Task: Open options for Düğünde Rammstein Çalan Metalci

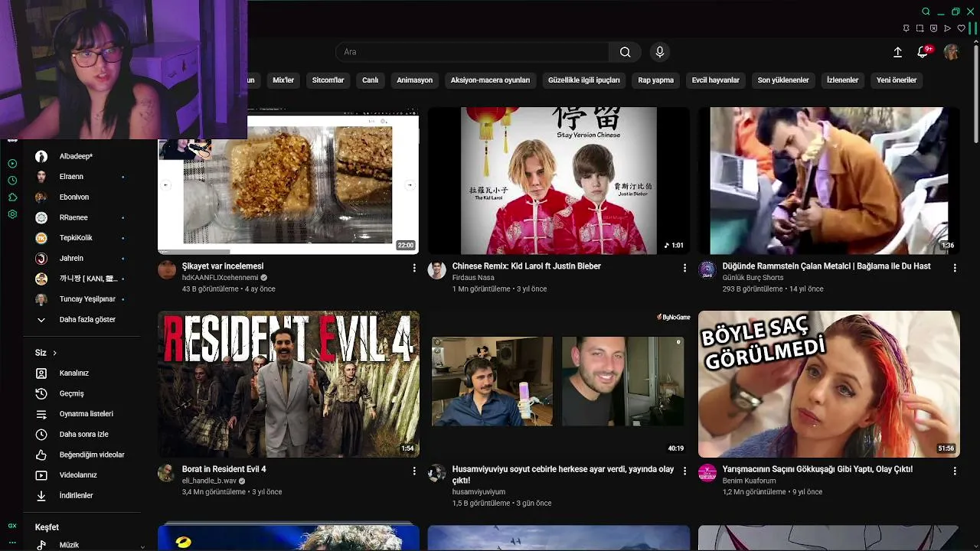Action: tap(955, 268)
